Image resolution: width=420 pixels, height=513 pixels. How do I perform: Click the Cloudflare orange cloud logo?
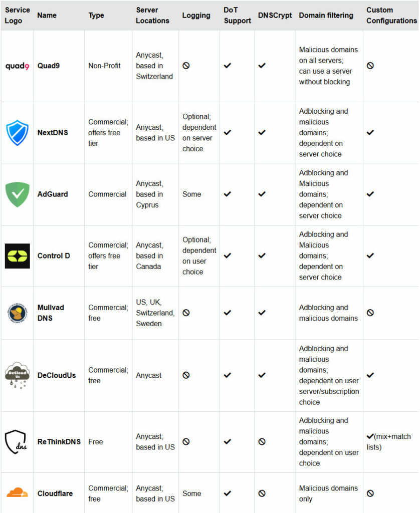pos(18,493)
